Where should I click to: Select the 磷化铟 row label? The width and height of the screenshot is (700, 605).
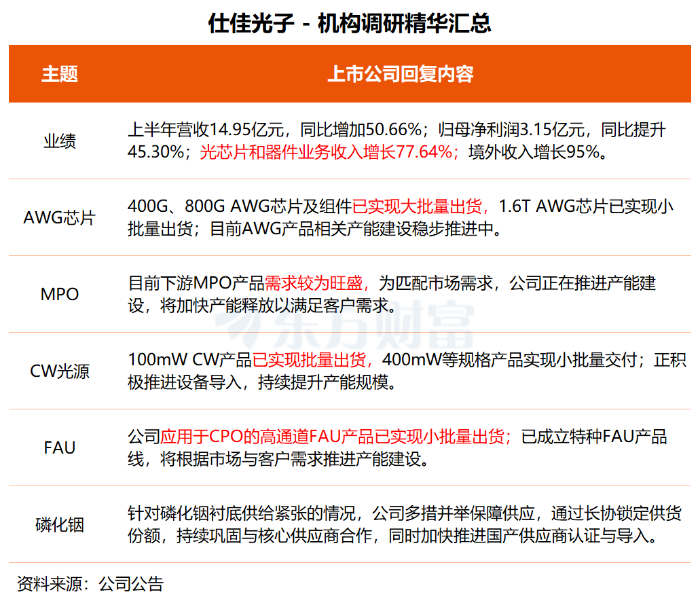click(60, 525)
